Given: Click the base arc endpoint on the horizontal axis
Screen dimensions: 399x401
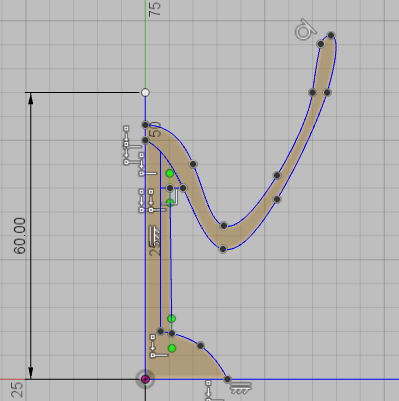Looking at the screenshot, I should (x=227, y=379).
